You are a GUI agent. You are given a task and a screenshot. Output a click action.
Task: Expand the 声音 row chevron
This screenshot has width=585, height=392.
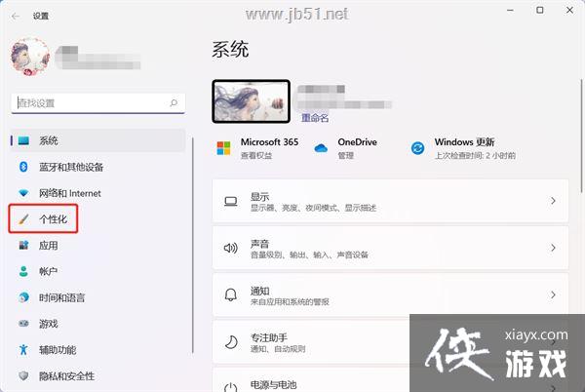click(x=553, y=248)
